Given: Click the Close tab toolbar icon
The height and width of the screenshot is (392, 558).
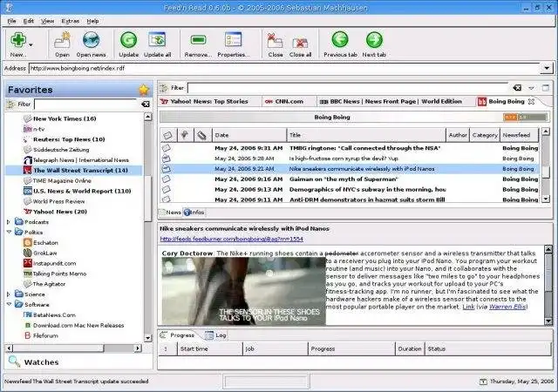Looking at the screenshot, I should tap(276, 41).
